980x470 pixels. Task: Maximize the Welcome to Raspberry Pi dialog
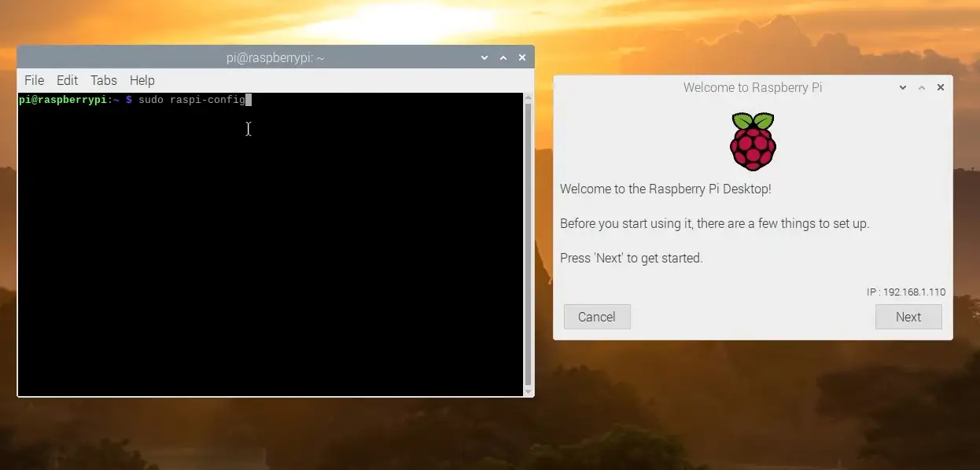(922, 87)
